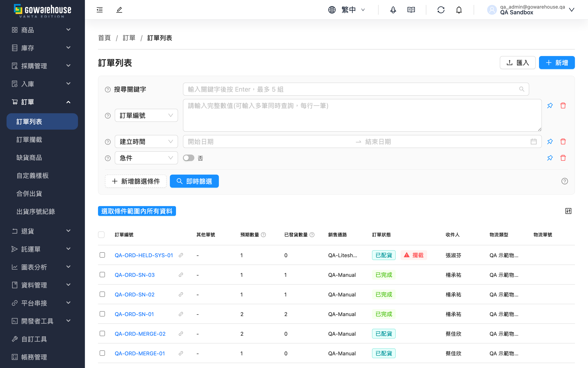Screen dimensions: 588x368
Task: Click the 即時篩選 search button
Action: point(194,181)
